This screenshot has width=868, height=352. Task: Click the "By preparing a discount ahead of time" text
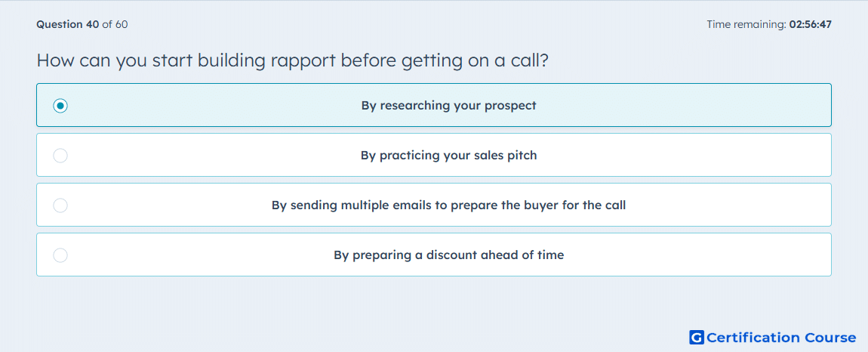[x=449, y=255]
